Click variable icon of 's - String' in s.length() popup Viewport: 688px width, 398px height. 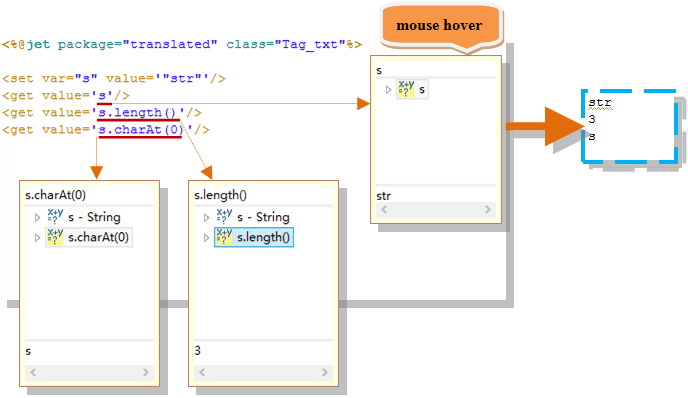[224, 217]
